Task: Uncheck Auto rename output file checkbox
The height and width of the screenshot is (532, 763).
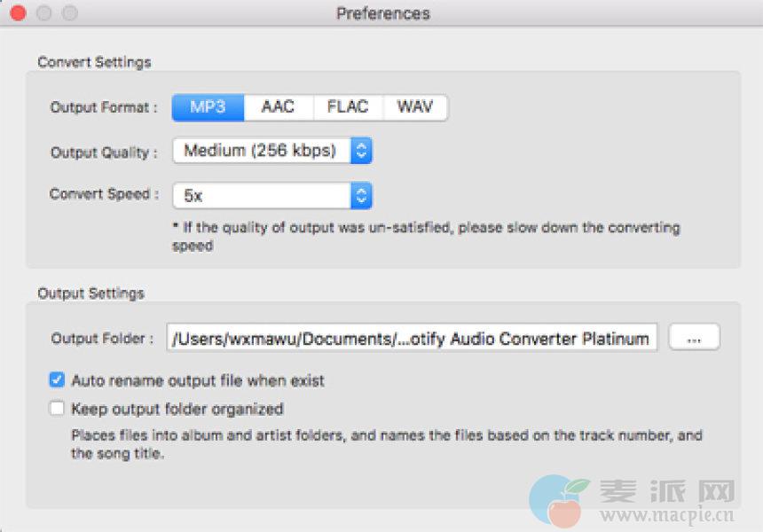Action: pyautogui.click(x=58, y=380)
